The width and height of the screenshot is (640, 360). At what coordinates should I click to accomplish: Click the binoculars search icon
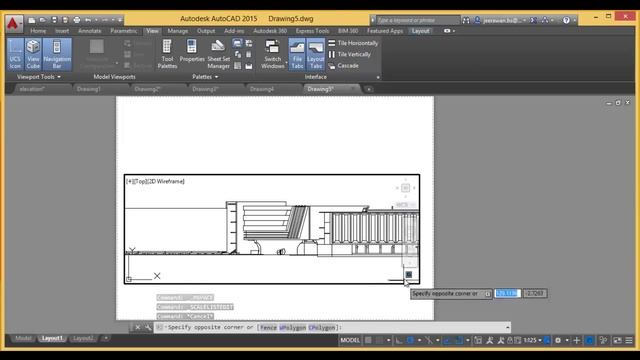point(466,20)
